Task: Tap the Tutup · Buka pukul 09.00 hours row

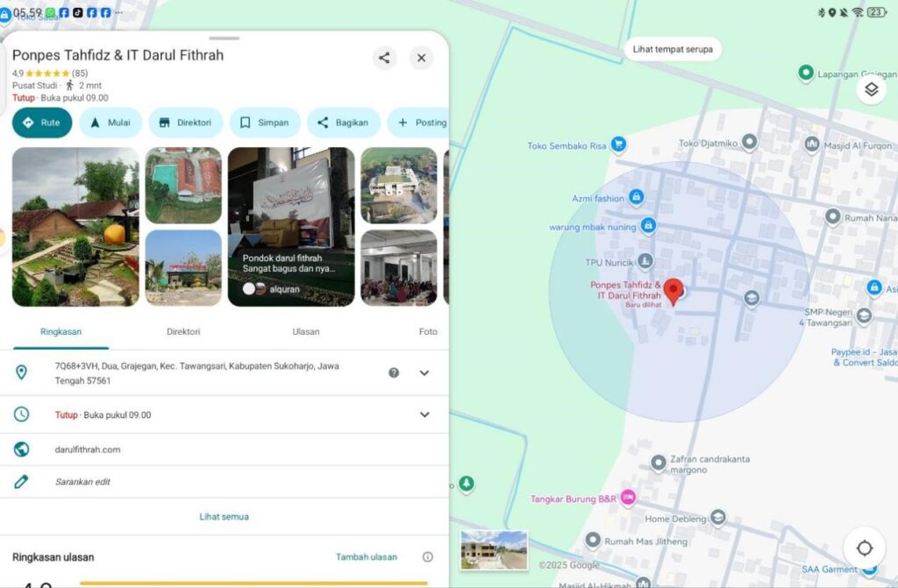Action: pyautogui.click(x=224, y=414)
